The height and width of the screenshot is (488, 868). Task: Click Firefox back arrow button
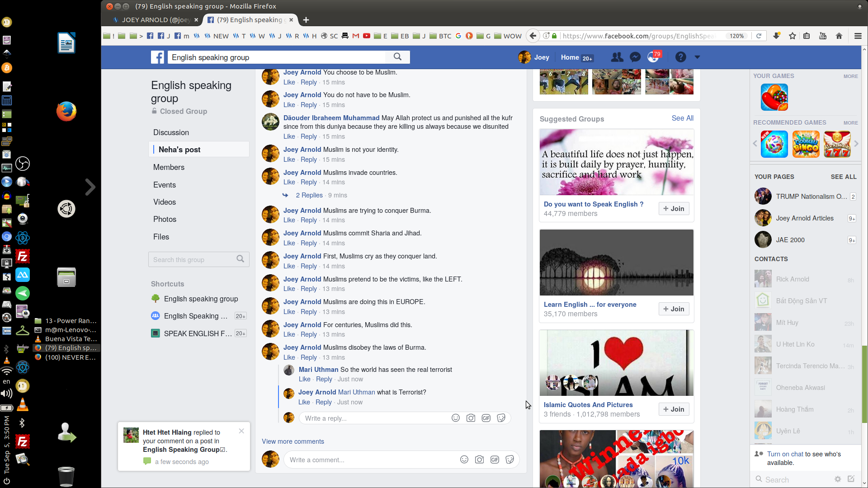click(x=533, y=36)
